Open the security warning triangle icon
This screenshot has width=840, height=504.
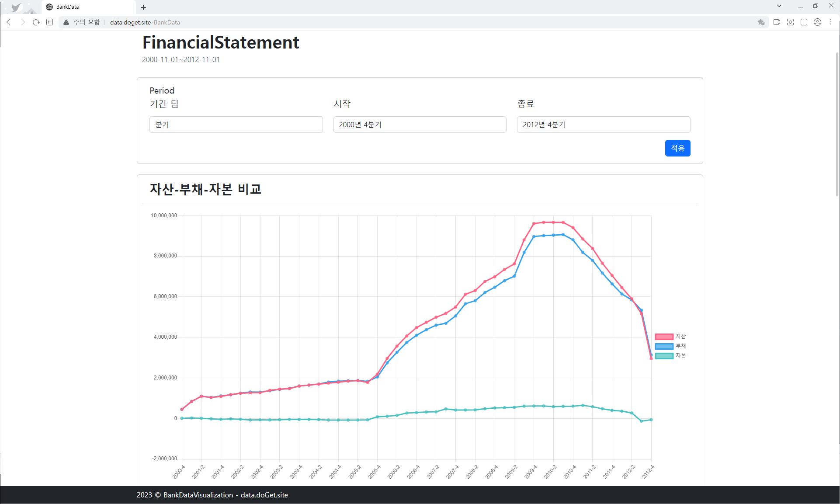(x=66, y=22)
